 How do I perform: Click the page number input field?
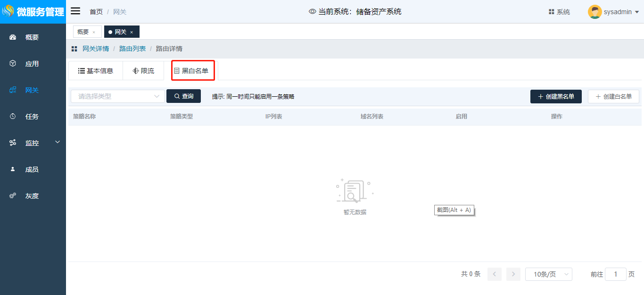pos(615,274)
